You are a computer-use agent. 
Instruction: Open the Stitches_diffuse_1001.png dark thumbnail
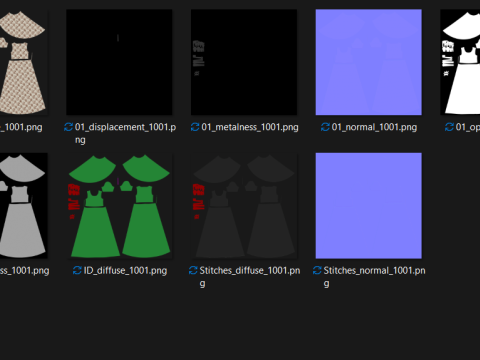pyautogui.click(x=244, y=206)
